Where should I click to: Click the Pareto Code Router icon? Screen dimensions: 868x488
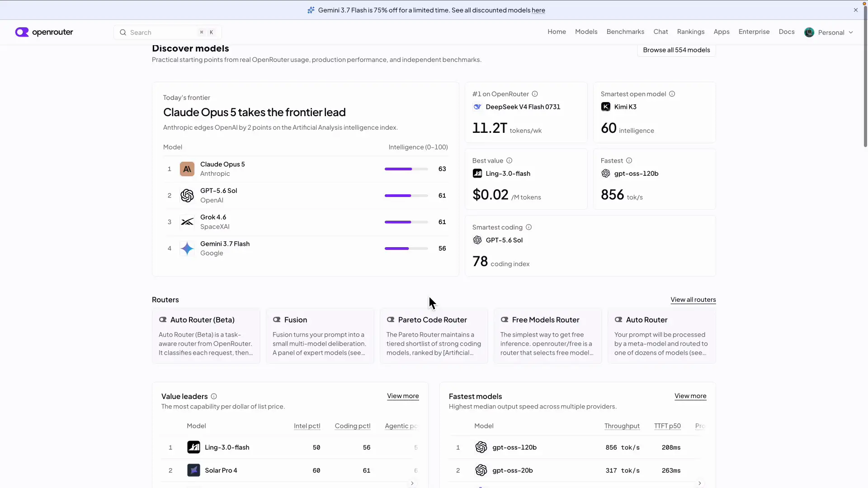(x=391, y=320)
